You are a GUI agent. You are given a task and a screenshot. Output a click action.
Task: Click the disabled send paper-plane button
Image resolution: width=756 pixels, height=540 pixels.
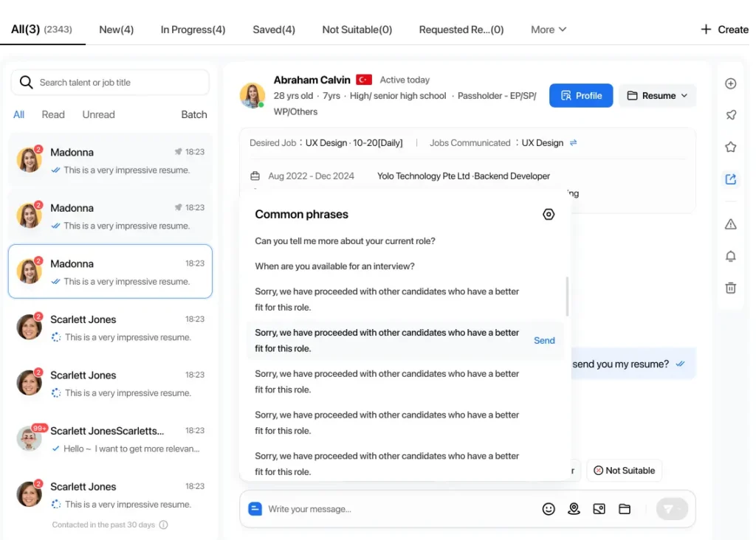click(672, 509)
